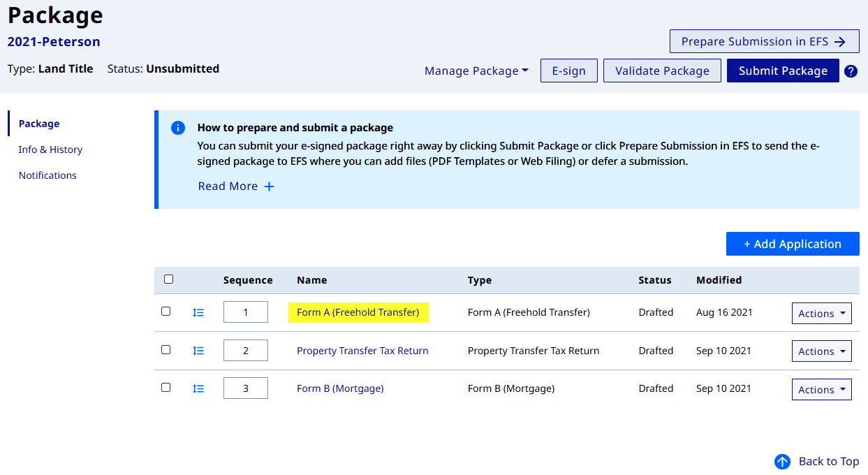Click the Validate Package button
Viewport: 868px width, 475px height.
pos(662,71)
